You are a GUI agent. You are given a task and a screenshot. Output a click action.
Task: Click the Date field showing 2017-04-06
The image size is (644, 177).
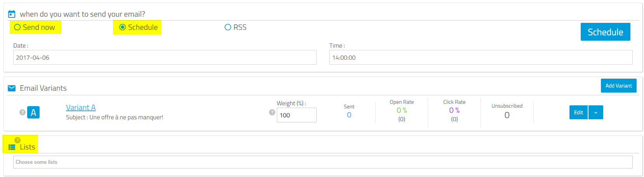pos(165,57)
